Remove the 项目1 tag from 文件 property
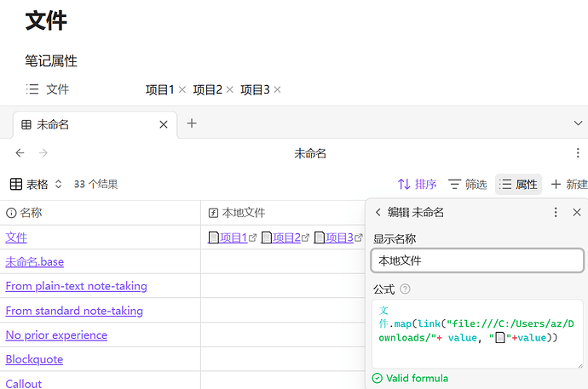The height and width of the screenshot is (389, 588). point(182,90)
